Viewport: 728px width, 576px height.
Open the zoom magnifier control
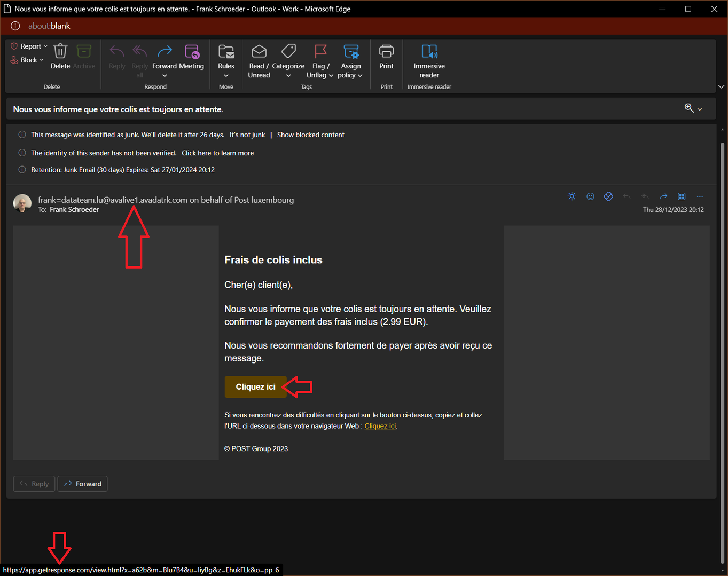(693, 108)
